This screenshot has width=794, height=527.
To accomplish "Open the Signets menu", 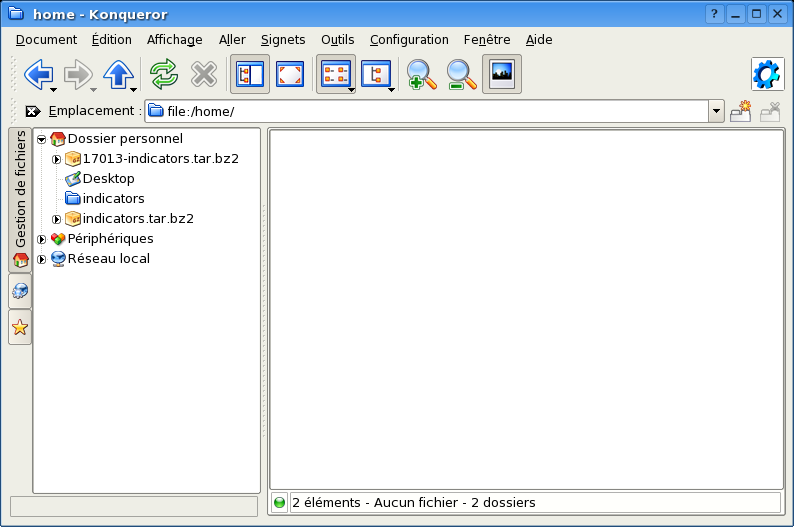I will point(283,39).
